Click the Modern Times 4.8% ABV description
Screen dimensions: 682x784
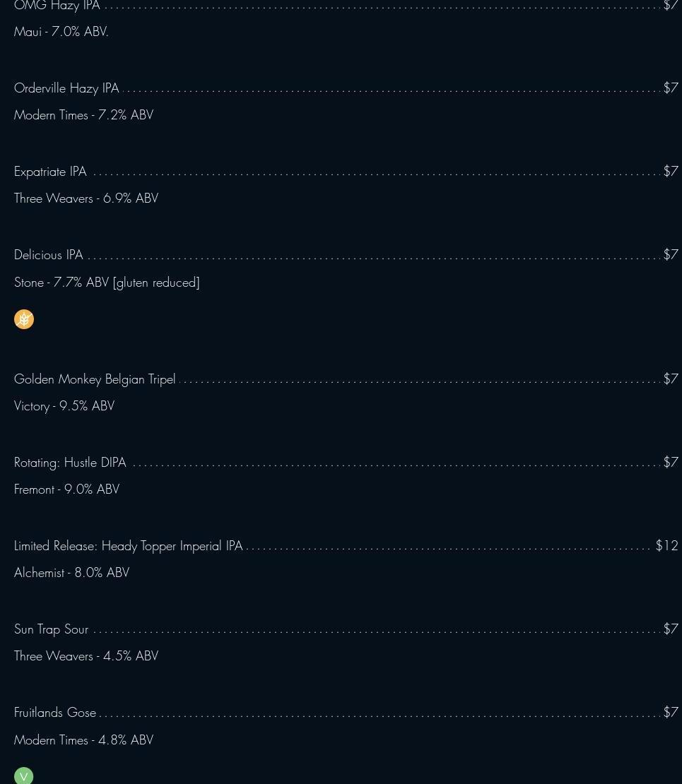click(x=83, y=740)
